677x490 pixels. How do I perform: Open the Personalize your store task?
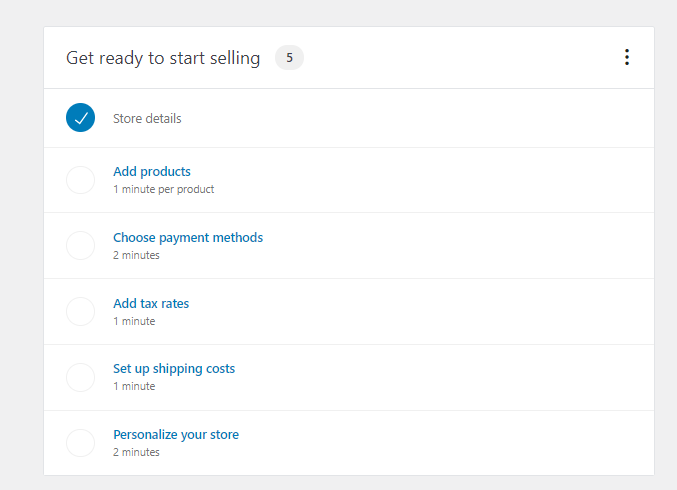coord(176,435)
